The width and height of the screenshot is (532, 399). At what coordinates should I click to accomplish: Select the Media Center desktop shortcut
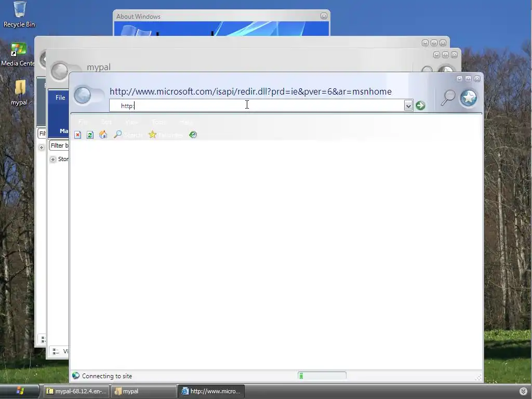pos(18,54)
